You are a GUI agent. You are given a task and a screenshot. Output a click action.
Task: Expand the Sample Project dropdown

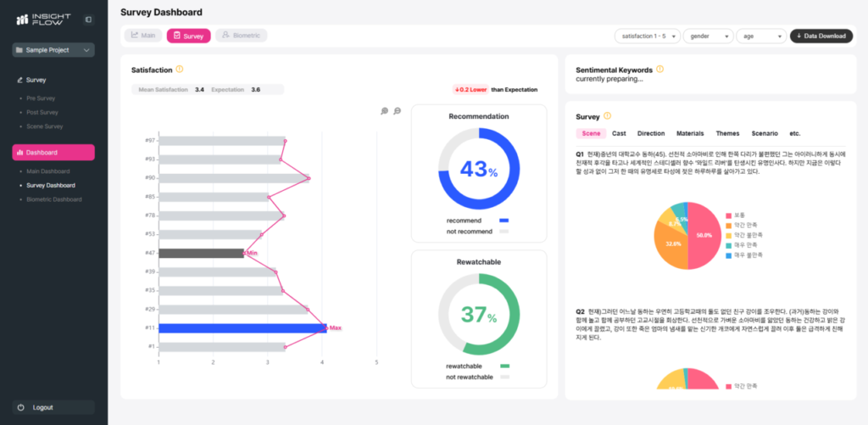[x=54, y=50]
